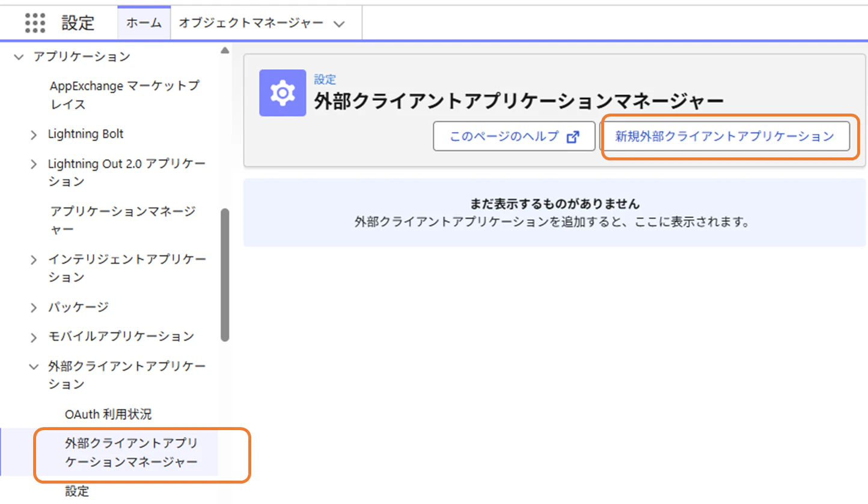Open the App Launcher dots grid
The height and width of the screenshot is (504, 868).
point(35,23)
